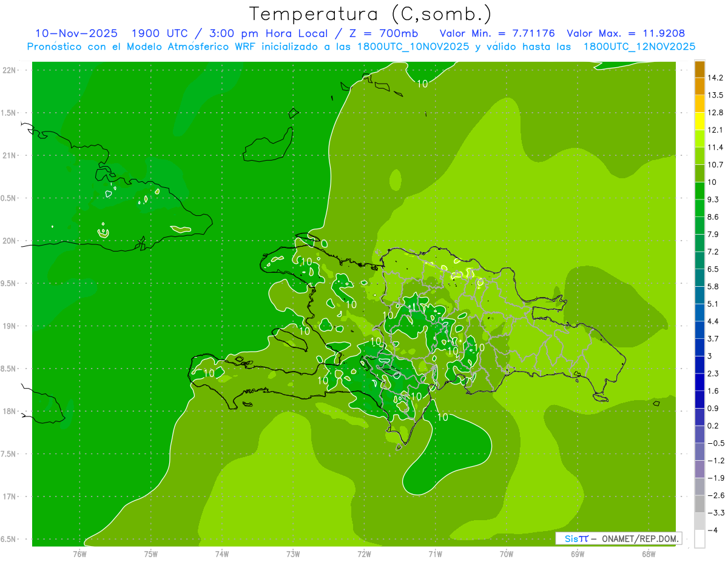
Task: Pick the top orange-brown swatch above 14.2
Action: (x=699, y=69)
